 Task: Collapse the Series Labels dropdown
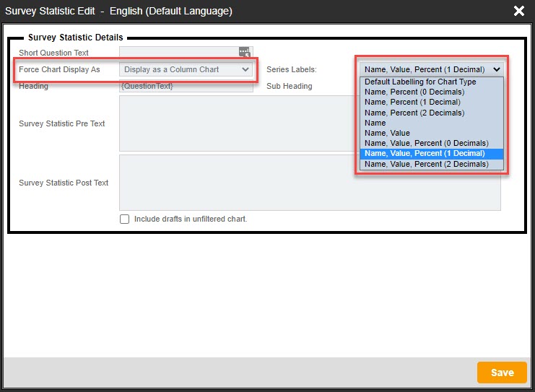432,69
